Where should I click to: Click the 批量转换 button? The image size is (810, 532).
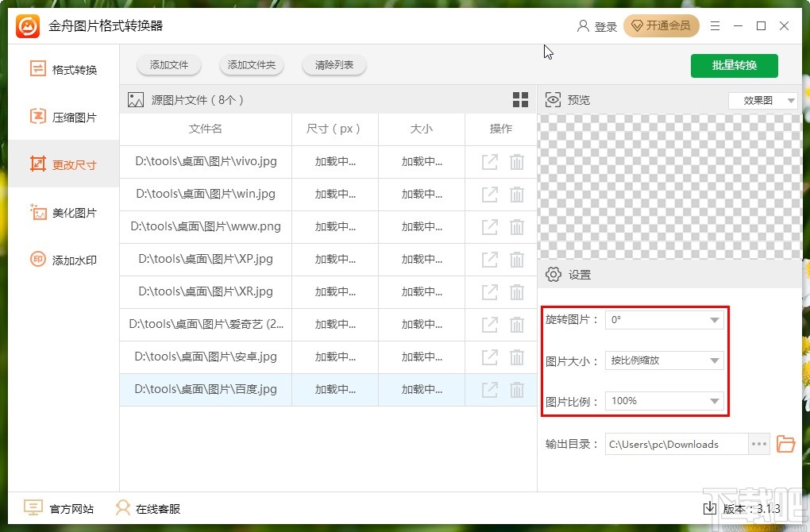734,66
